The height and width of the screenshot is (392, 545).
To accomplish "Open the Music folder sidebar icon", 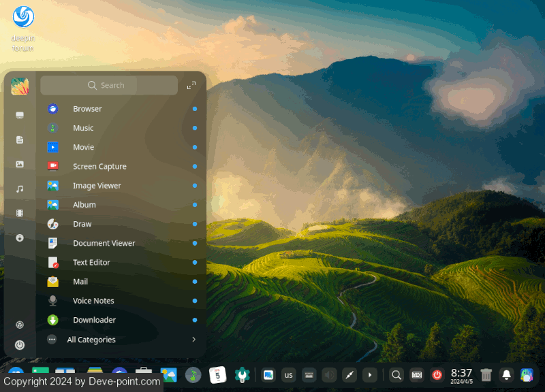I will pos(20,189).
